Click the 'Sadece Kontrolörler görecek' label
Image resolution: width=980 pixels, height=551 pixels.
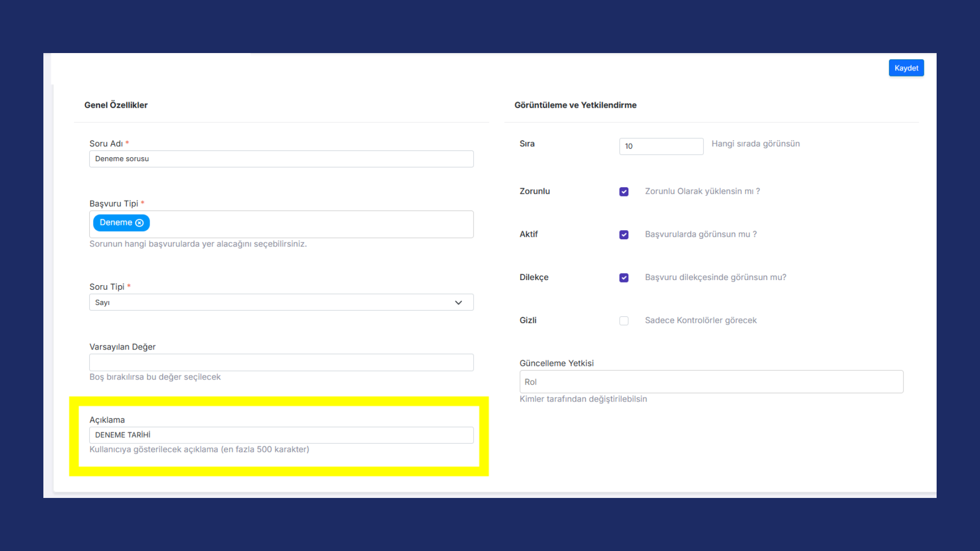pos(701,320)
